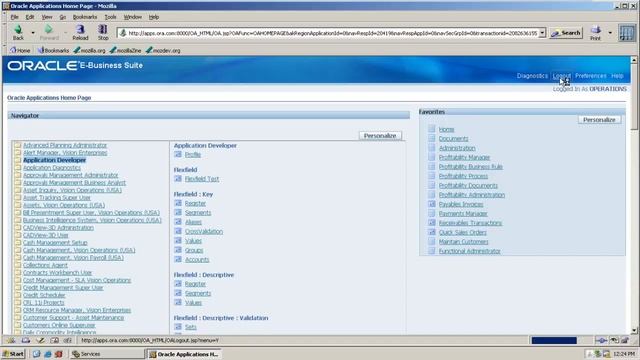This screenshot has height=360, width=640.
Task: Open the Window menu
Action: [133, 17]
